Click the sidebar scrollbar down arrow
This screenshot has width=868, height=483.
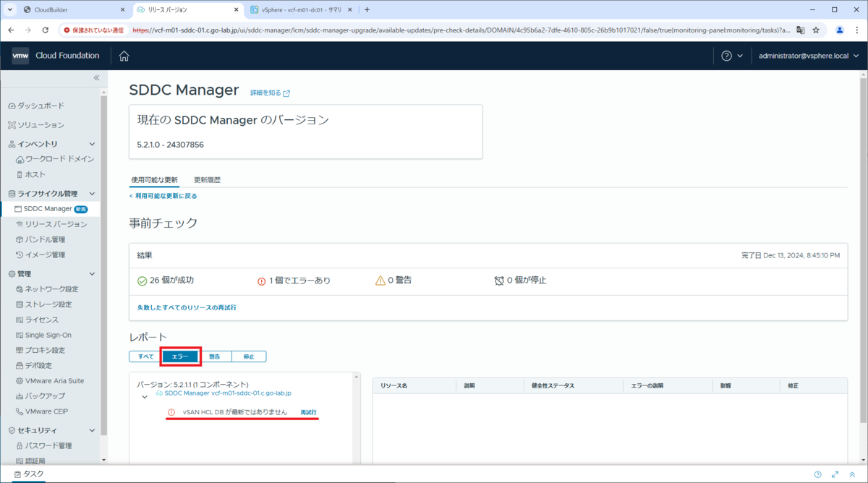pos(103,460)
